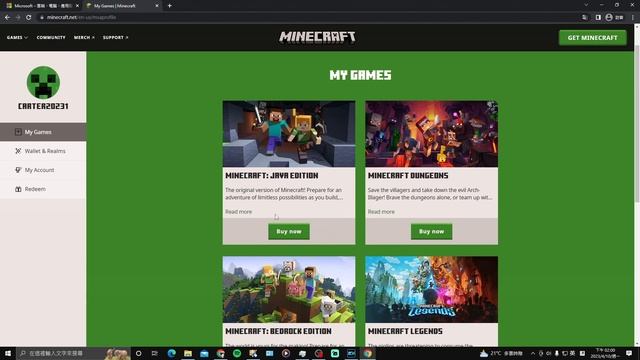The height and width of the screenshot is (360, 640).
Task: Open Task View on the taskbar
Action: click(155, 353)
